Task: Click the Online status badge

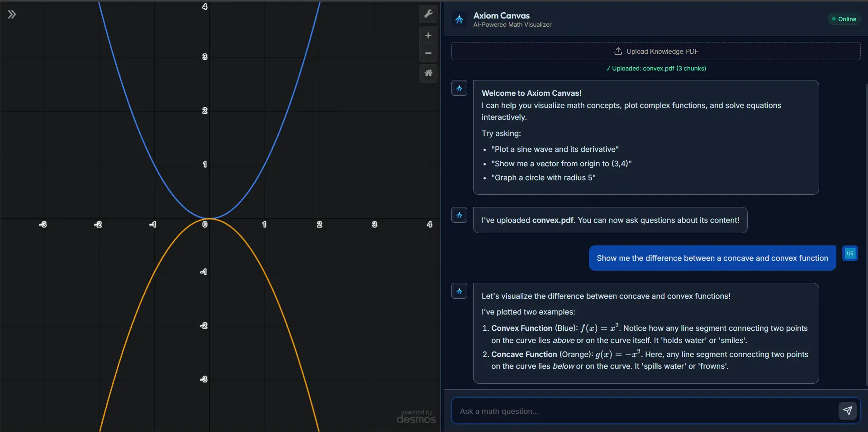Action: tap(844, 19)
